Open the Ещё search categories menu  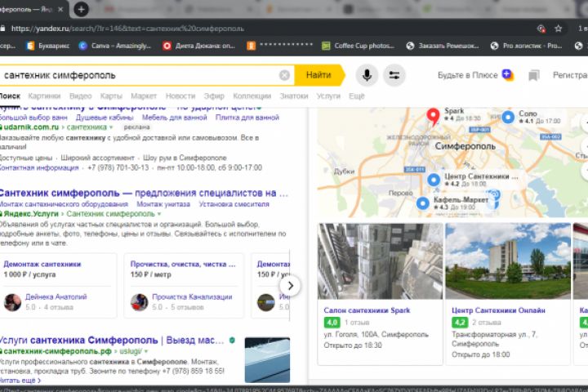tap(356, 96)
